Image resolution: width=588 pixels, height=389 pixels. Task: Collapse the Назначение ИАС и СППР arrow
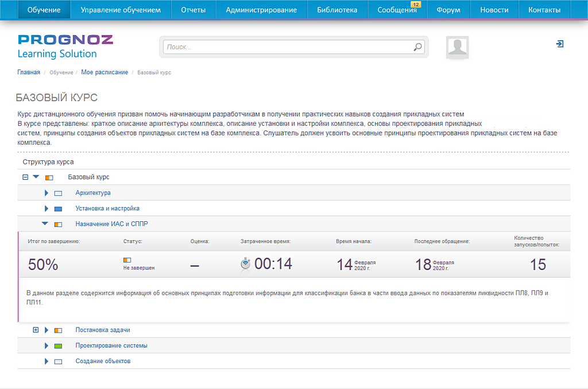tap(45, 224)
